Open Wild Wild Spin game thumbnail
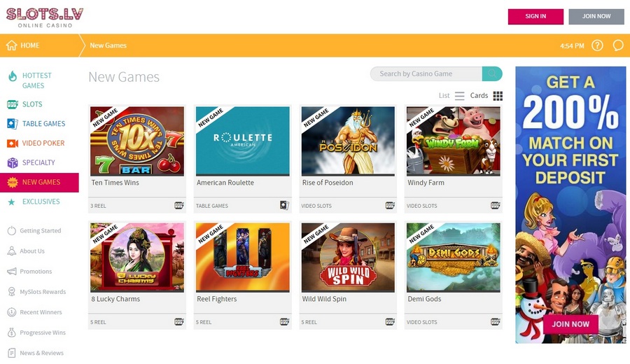Image resolution: width=630 pixels, height=364 pixels. click(x=348, y=258)
